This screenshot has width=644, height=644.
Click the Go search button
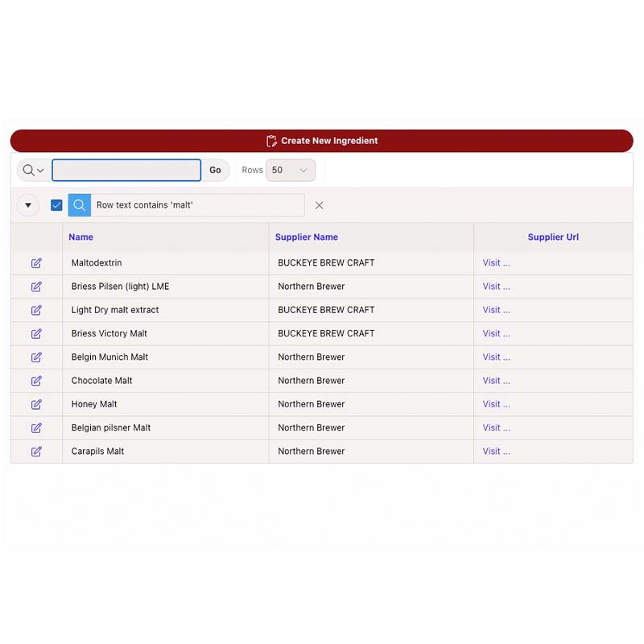tap(215, 171)
